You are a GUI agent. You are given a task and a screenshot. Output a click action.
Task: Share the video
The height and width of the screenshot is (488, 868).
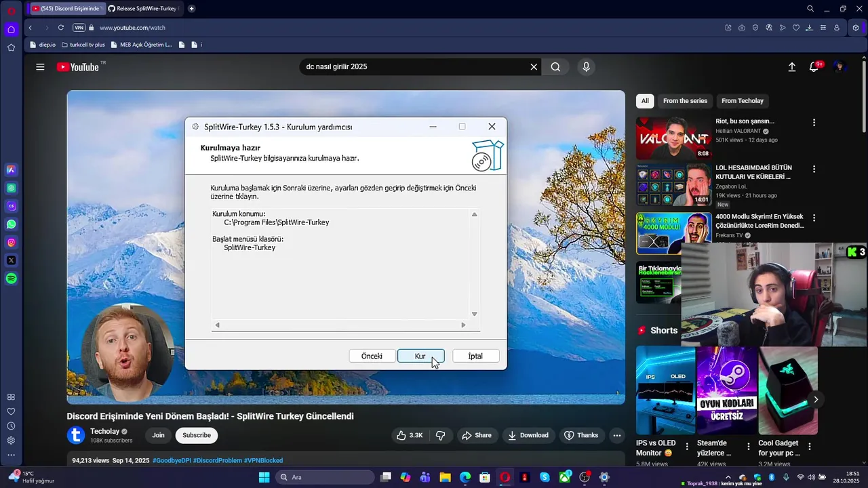477,435
